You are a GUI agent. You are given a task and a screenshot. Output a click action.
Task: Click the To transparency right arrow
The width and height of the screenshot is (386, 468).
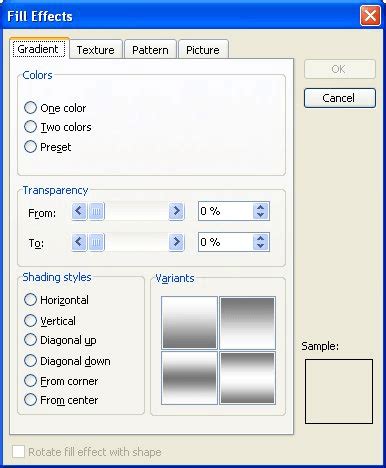click(176, 242)
